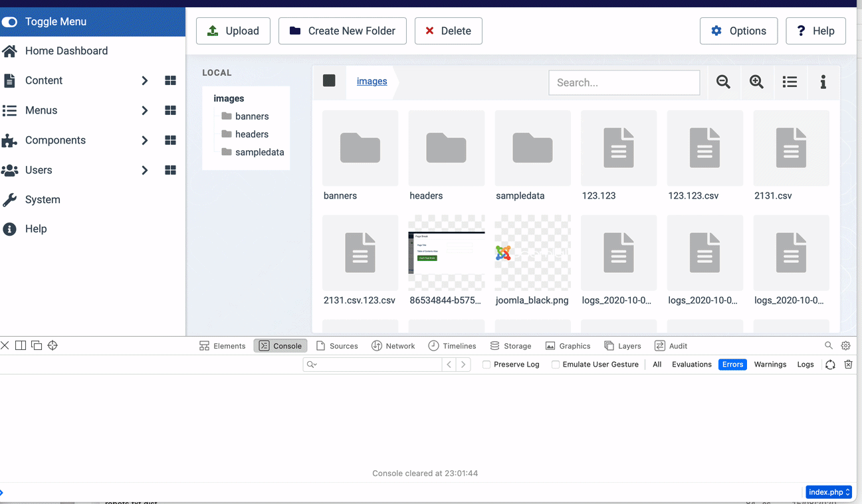Switch to the Graphics tab
The width and height of the screenshot is (862, 504).
click(568, 346)
